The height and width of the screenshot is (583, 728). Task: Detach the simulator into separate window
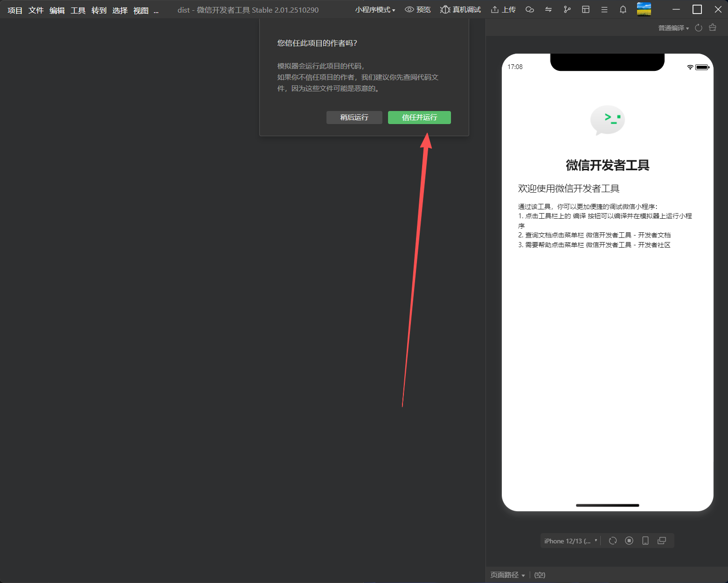662,541
